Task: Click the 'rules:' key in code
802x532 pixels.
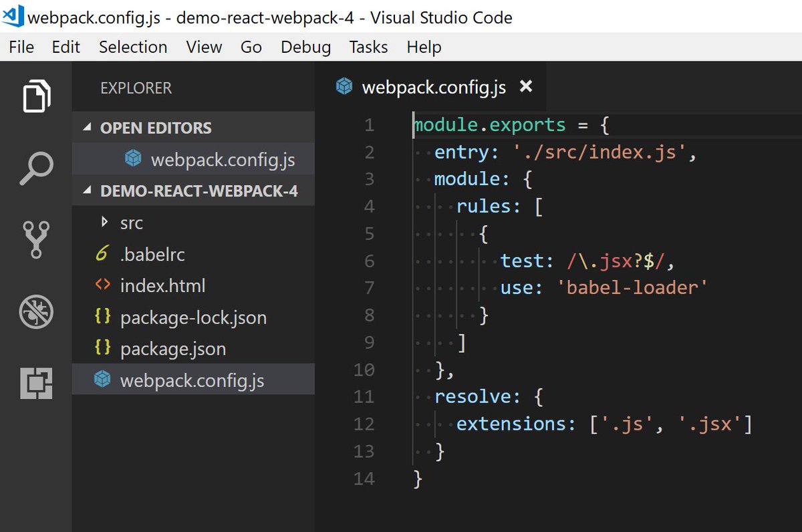Action: pyautogui.click(x=489, y=206)
